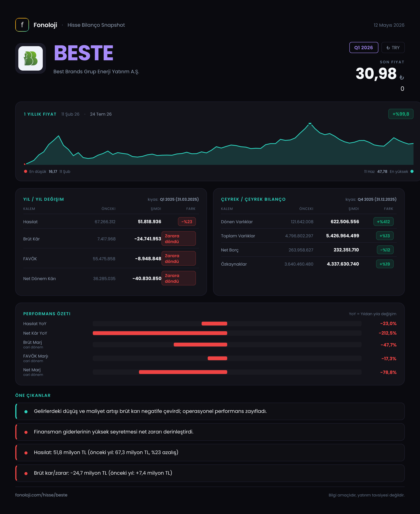Click 'Zarara döndü' badge in FAVÖK row
Image resolution: width=420 pixels, height=514 pixels.
pyautogui.click(x=178, y=259)
